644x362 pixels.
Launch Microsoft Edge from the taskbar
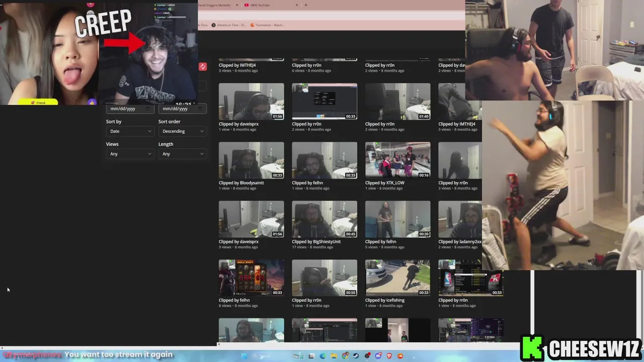323,356
